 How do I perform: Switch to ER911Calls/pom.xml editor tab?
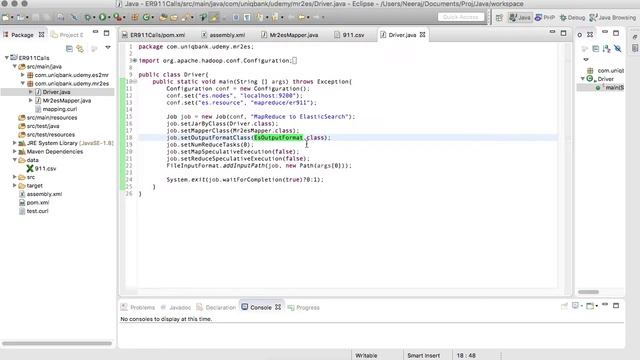[x=153, y=35]
